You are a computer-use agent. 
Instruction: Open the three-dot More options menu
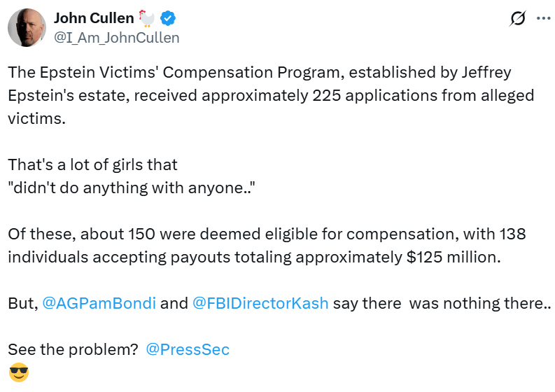coord(543,19)
